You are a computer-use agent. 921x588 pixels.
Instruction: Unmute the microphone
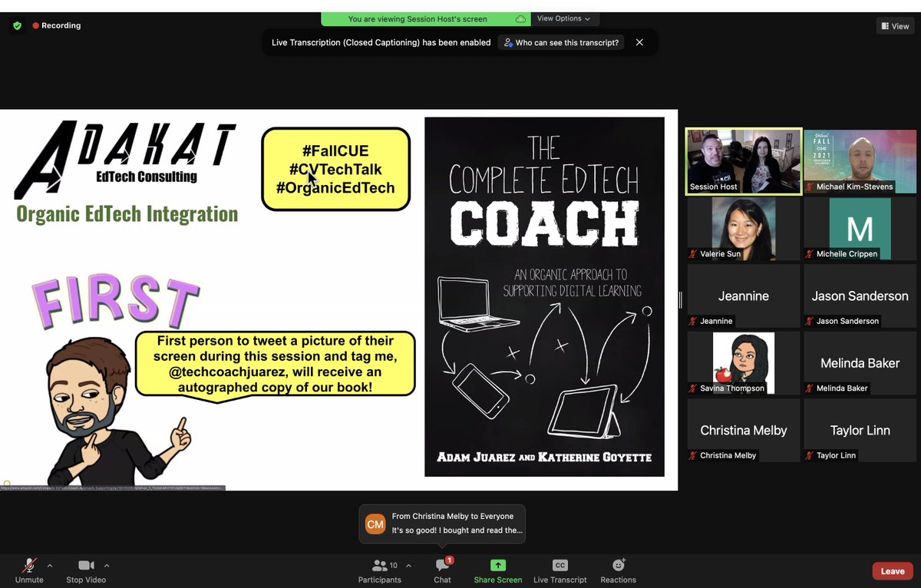[29, 570]
